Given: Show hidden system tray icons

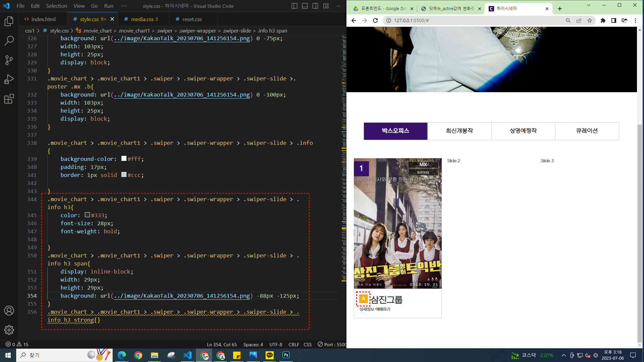Looking at the screenshot, I should point(564,355).
